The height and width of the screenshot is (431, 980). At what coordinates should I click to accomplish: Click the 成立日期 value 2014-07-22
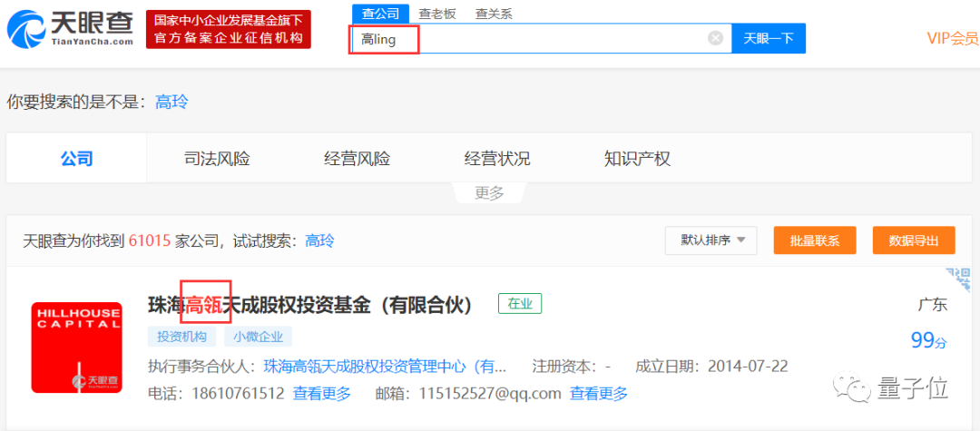click(x=748, y=366)
